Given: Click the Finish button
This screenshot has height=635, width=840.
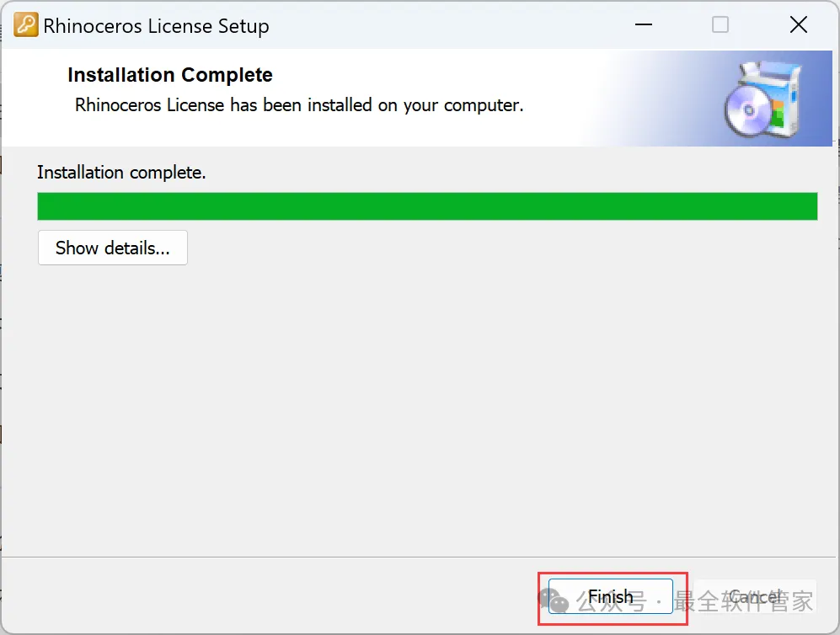Looking at the screenshot, I should 610,596.
